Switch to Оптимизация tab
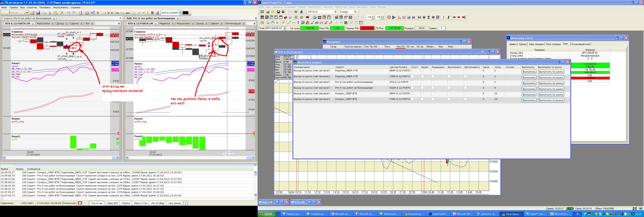 [x=233, y=24]
